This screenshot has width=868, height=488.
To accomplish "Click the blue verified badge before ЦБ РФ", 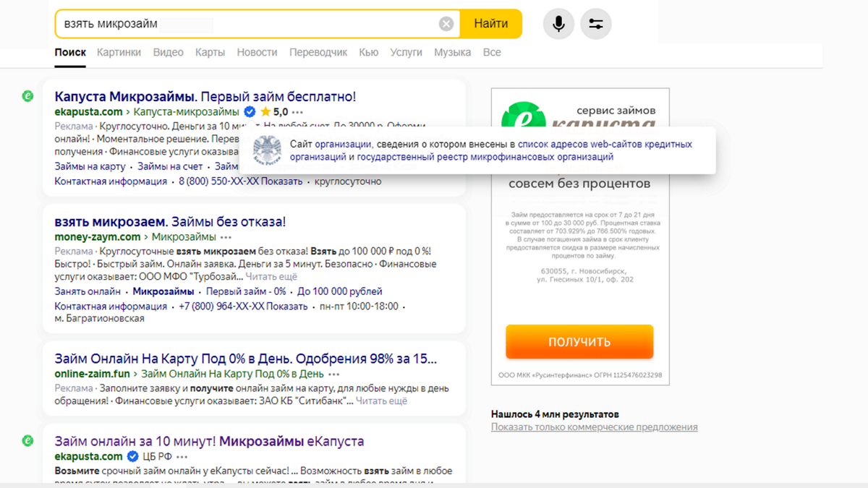I will click(132, 457).
